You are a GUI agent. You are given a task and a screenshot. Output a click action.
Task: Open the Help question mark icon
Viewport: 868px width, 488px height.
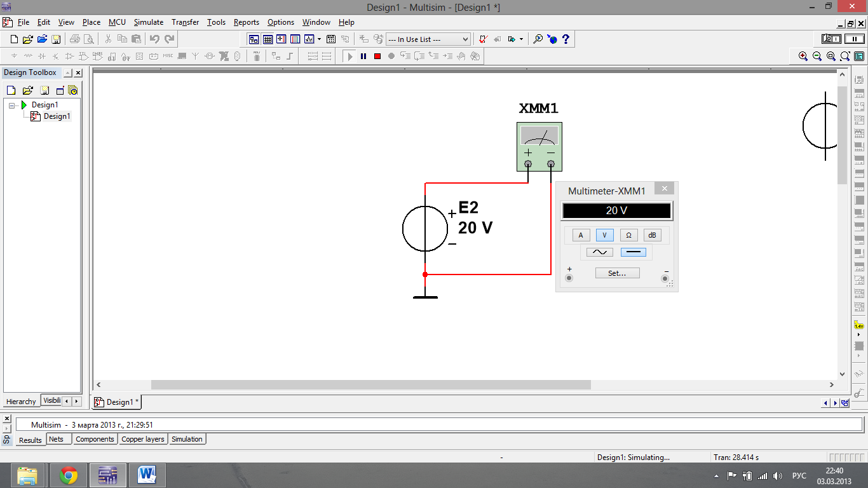pos(566,39)
